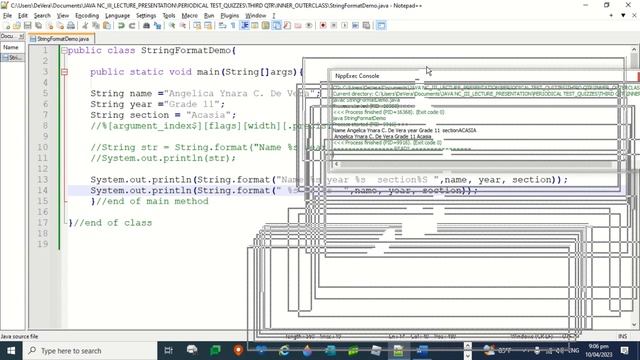Click the '}//end of class' line
The image size is (640, 360).
pos(110,223)
